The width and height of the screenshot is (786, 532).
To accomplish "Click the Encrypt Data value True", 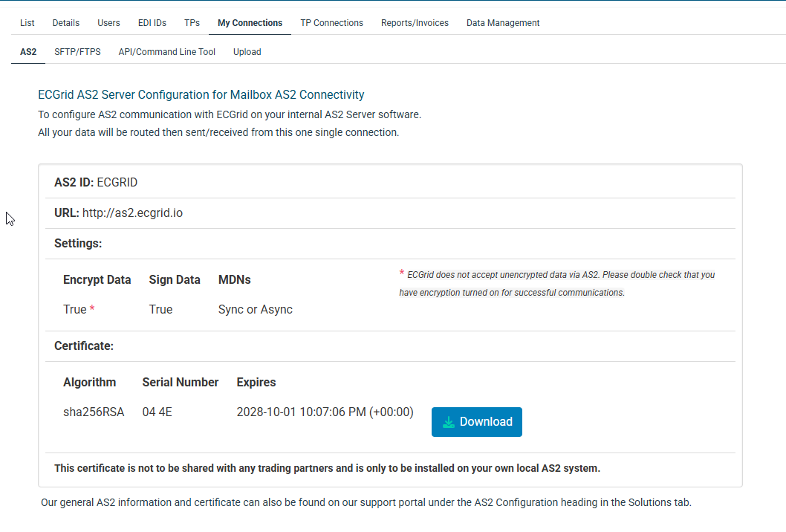I will tap(75, 309).
